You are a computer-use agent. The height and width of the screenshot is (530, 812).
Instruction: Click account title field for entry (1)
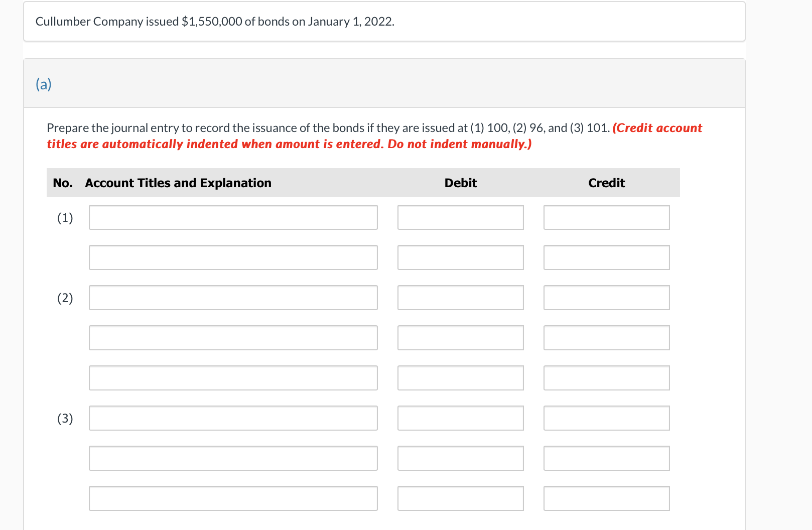point(233,217)
